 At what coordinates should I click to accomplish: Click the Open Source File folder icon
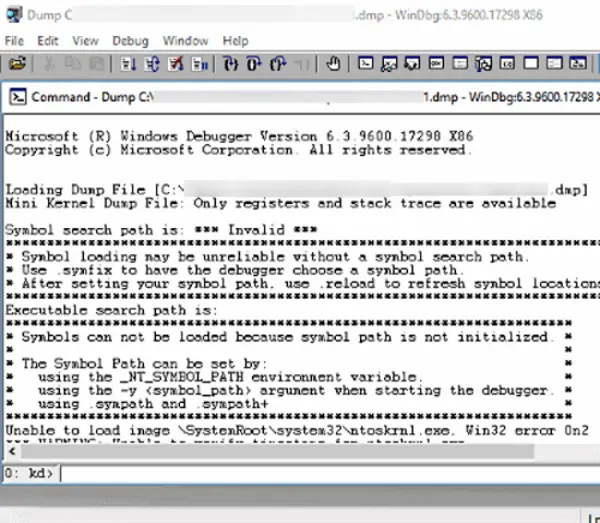coord(17,64)
